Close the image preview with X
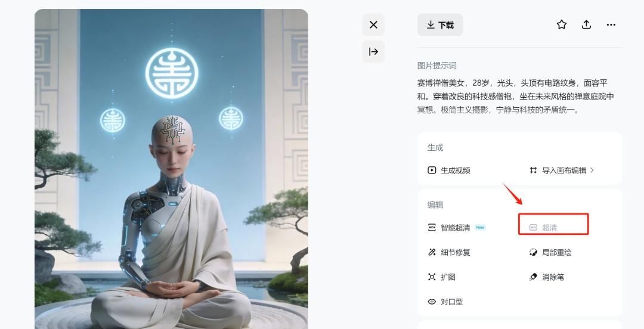 373,24
